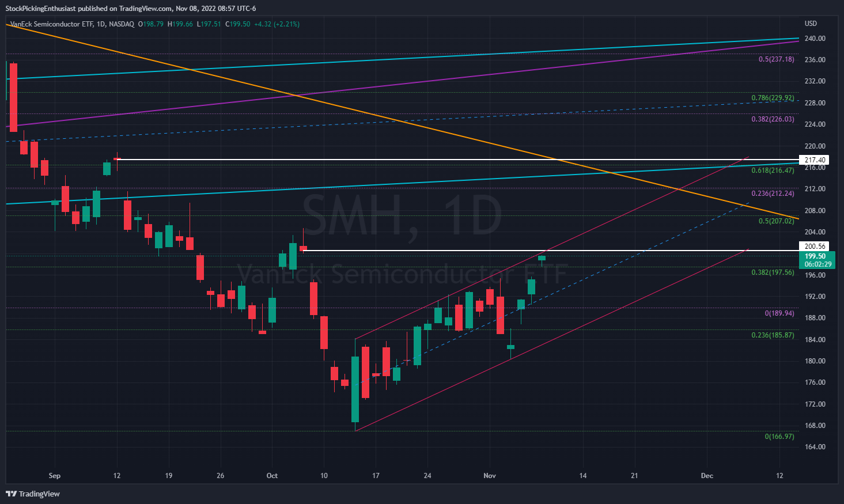Viewport: 844px width, 504px height.
Task: Click the low value L197.51
Action: point(209,24)
